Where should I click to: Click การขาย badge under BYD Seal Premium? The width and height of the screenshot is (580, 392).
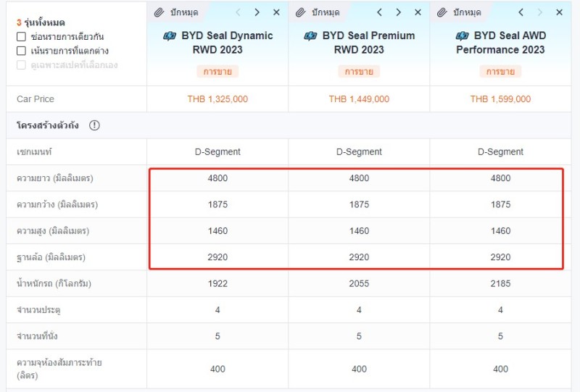point(359,72)
